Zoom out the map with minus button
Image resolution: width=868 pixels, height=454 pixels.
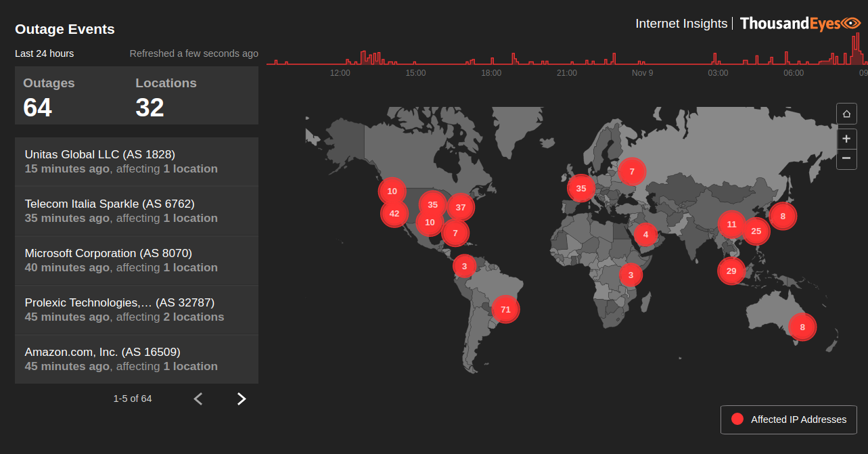pyautogui.click(x=846, y=159)
